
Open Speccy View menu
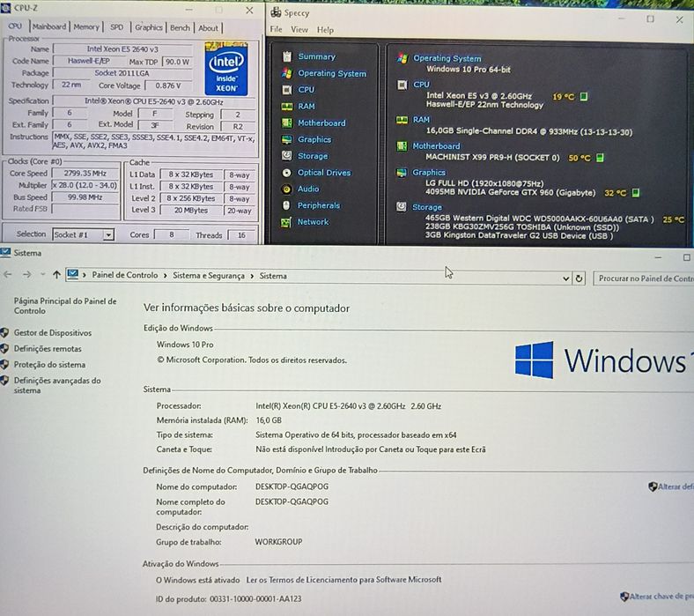(x=299, y=30)
